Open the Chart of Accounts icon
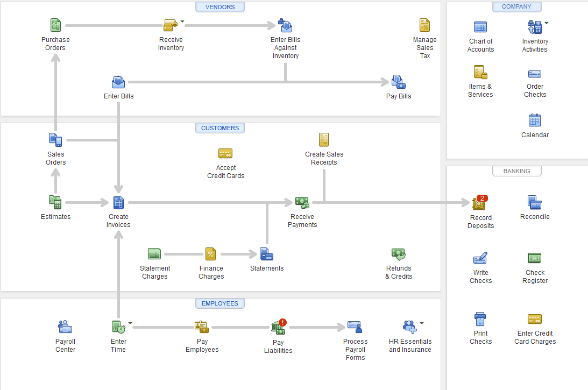Screen dimensions: 588x390 tap(480, 27)
